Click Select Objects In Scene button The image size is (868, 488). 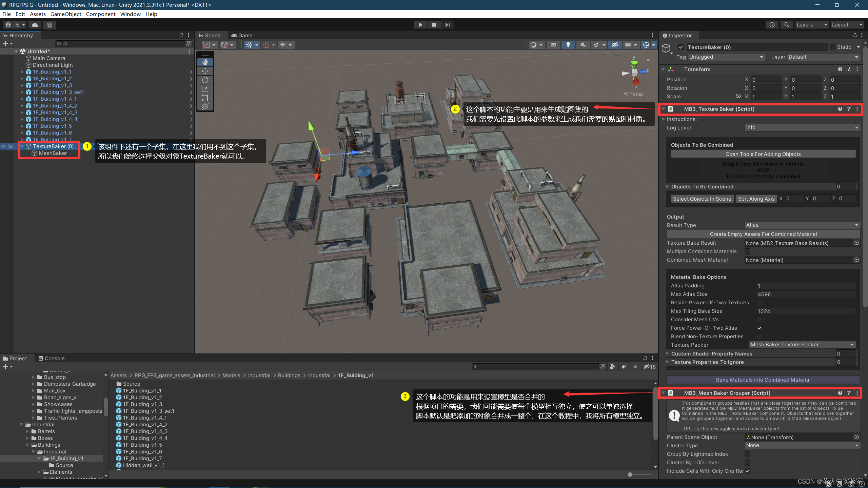coord(702,199)
